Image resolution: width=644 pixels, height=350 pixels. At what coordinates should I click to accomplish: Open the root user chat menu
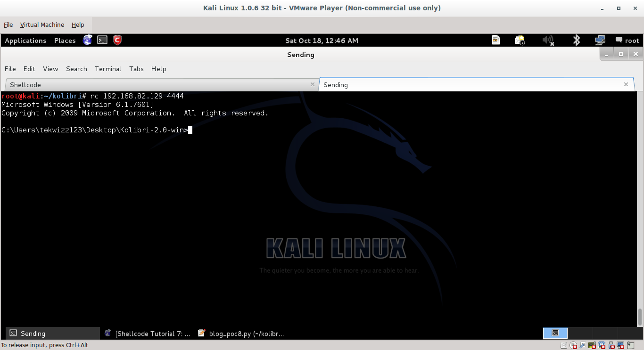(x=627, y=41)
